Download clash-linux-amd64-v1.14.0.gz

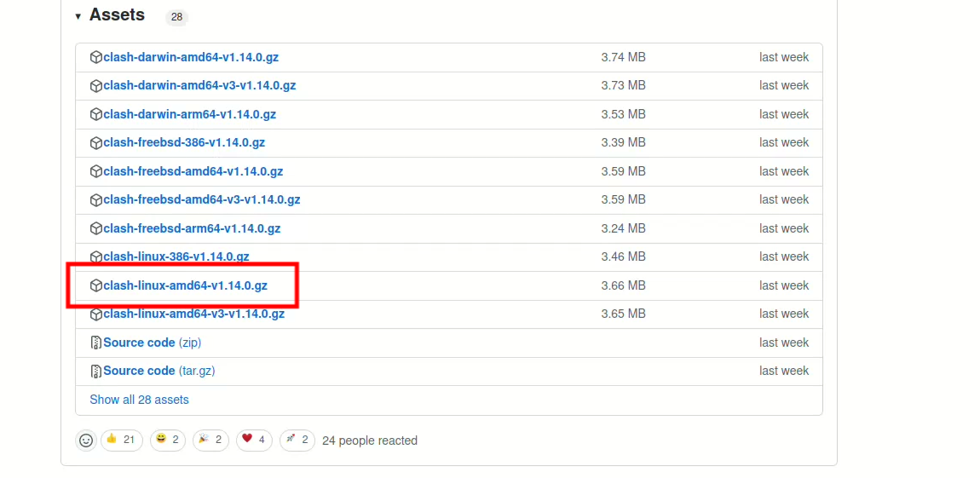coord(185,285)
